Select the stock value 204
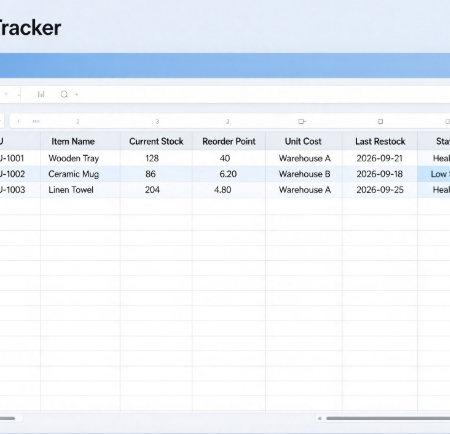450x434 pixels. click(x=152, y=190)
